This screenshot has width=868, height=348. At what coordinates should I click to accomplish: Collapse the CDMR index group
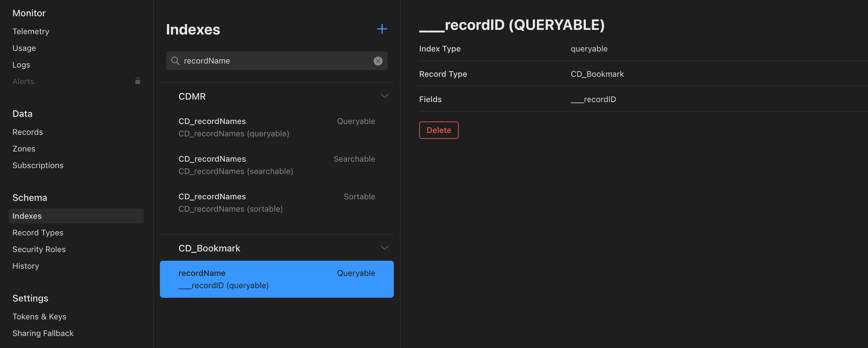384,96
